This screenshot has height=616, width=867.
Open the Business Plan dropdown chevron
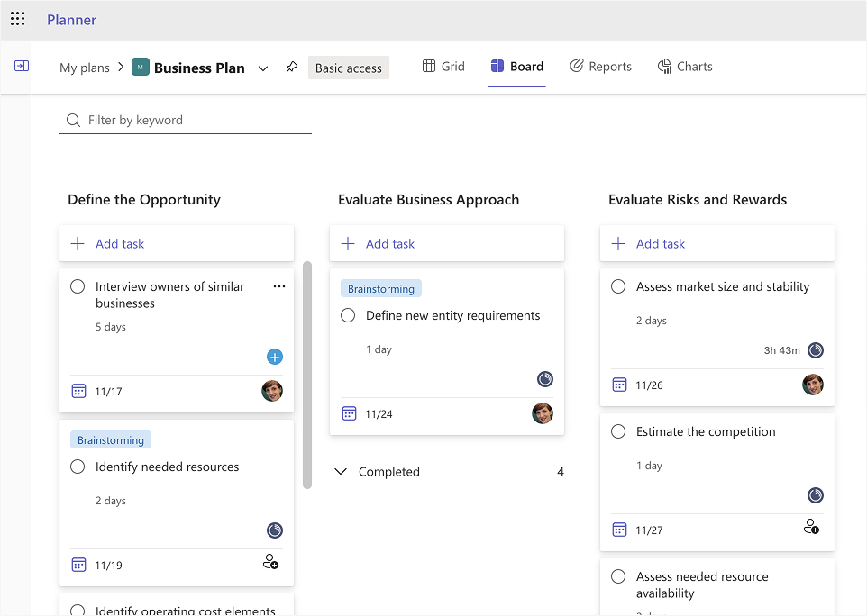point(263,68)
